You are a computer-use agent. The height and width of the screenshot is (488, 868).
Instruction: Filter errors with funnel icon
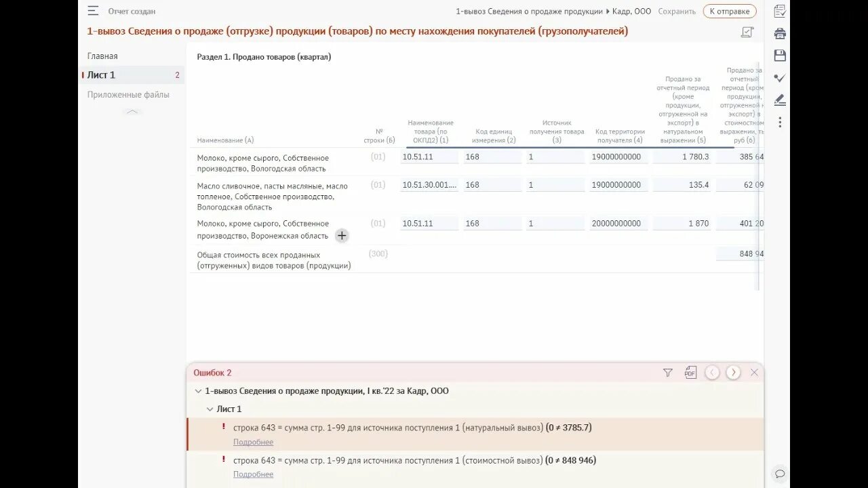668,373
